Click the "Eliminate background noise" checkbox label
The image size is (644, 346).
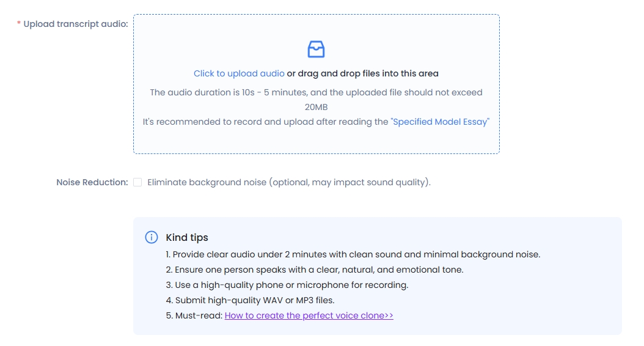point(288,182)
